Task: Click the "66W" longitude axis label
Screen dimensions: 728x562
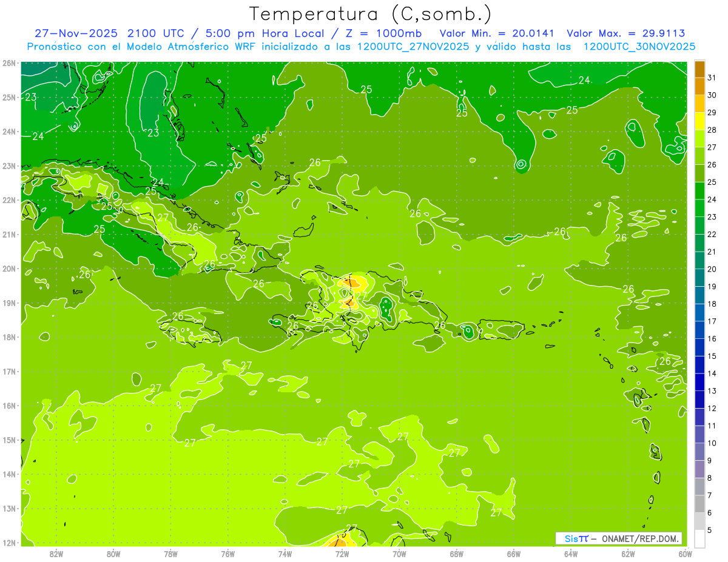Action: [x=514, y=554]
